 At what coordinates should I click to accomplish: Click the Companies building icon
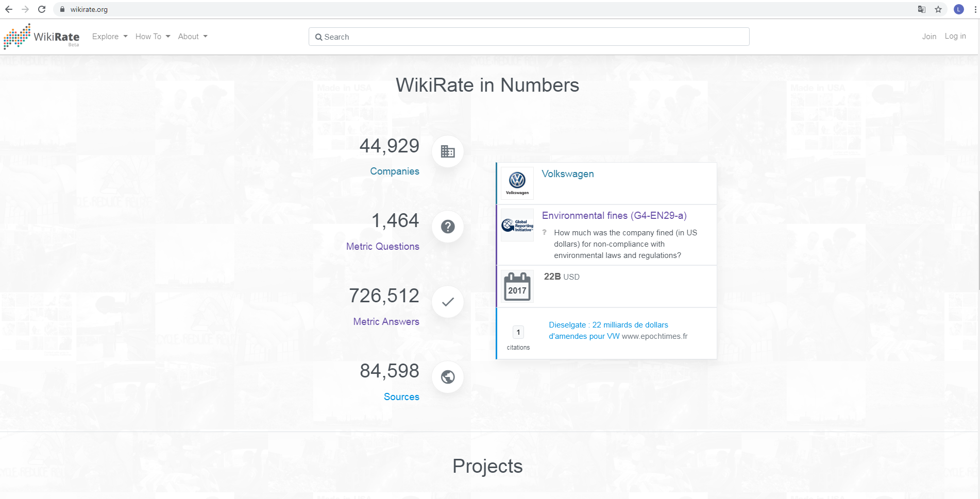tap(448, 151)
